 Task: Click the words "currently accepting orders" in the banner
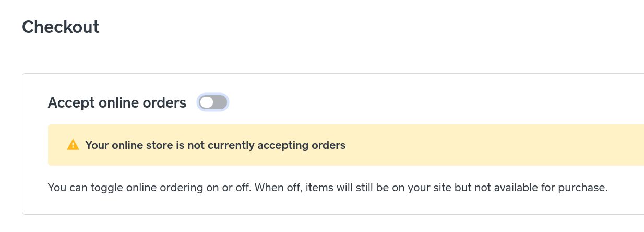pyautogui.click(x=277, y=145)
